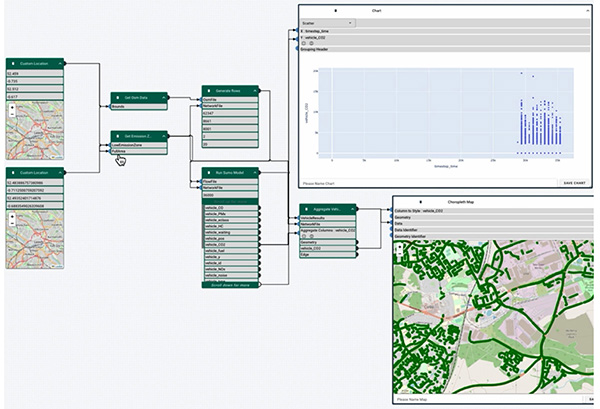Click the Geometry Identifier row in Choropleth Map
The image size is (600, 409).
click(x=494, y=236)
